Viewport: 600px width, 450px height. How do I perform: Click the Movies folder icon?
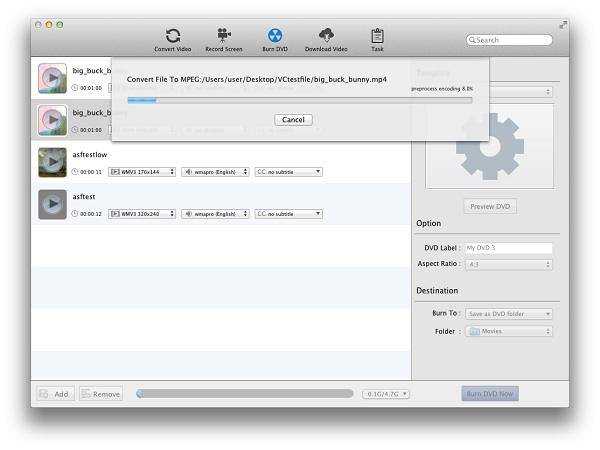pyautogui.click(x=474, y=331)
